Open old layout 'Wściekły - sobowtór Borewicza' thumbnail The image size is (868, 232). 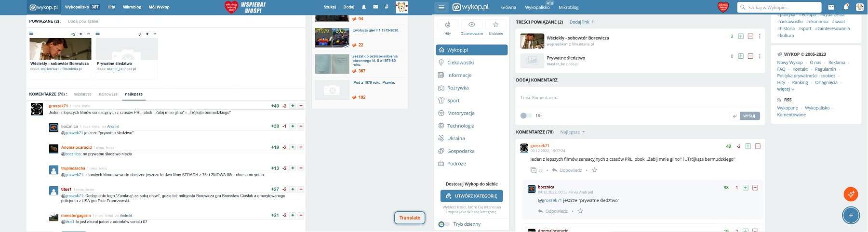point(60,49)
